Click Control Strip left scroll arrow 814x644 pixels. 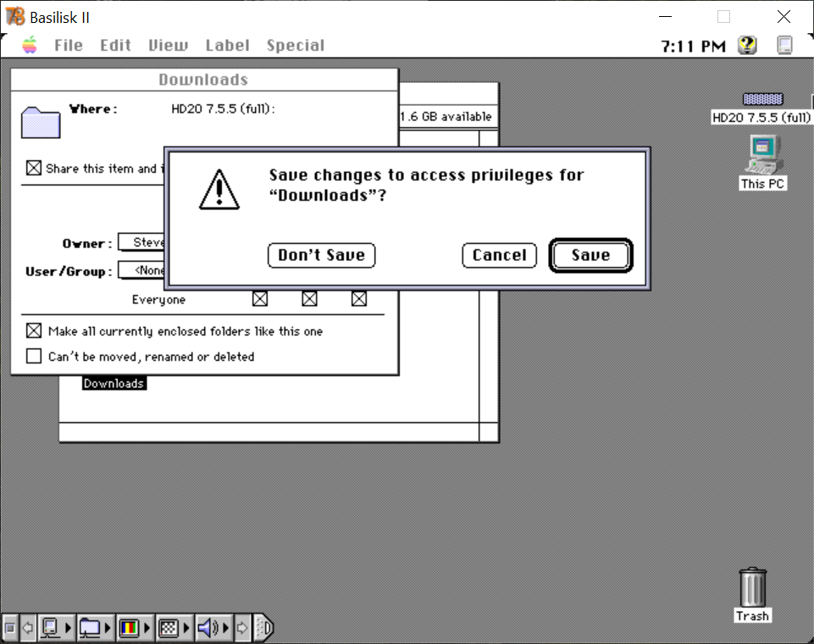(28, 628)
